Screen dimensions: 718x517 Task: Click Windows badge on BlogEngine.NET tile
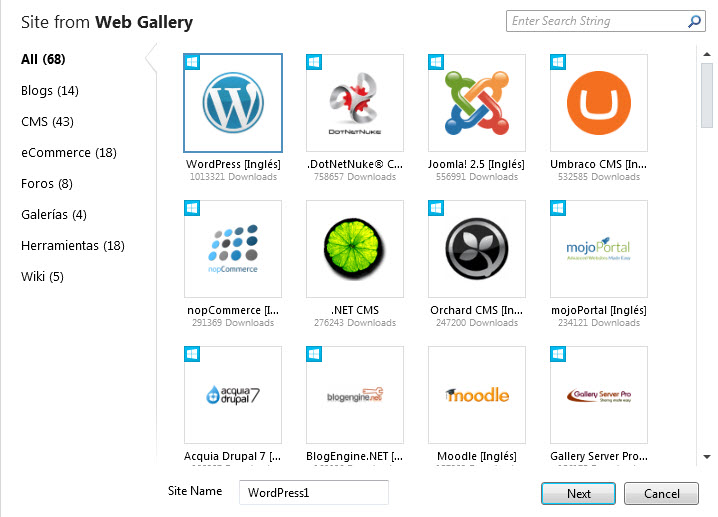[x=314, y=354]
